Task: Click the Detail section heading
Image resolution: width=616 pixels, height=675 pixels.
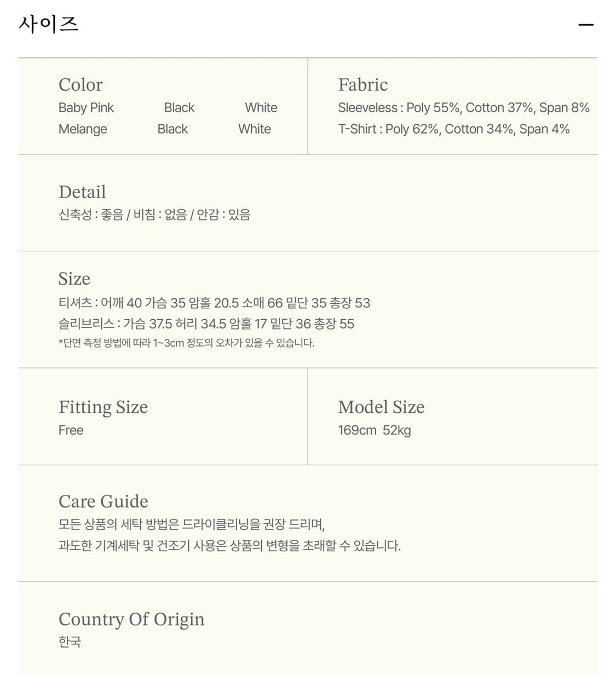Action: (x=82, y=192)
